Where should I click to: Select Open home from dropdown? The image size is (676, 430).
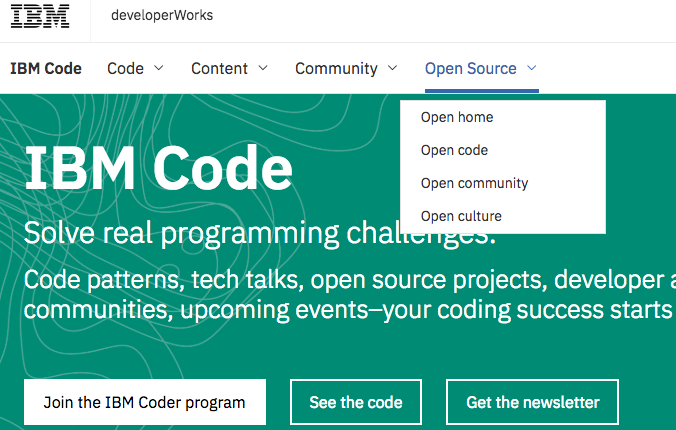pos(457,117)
